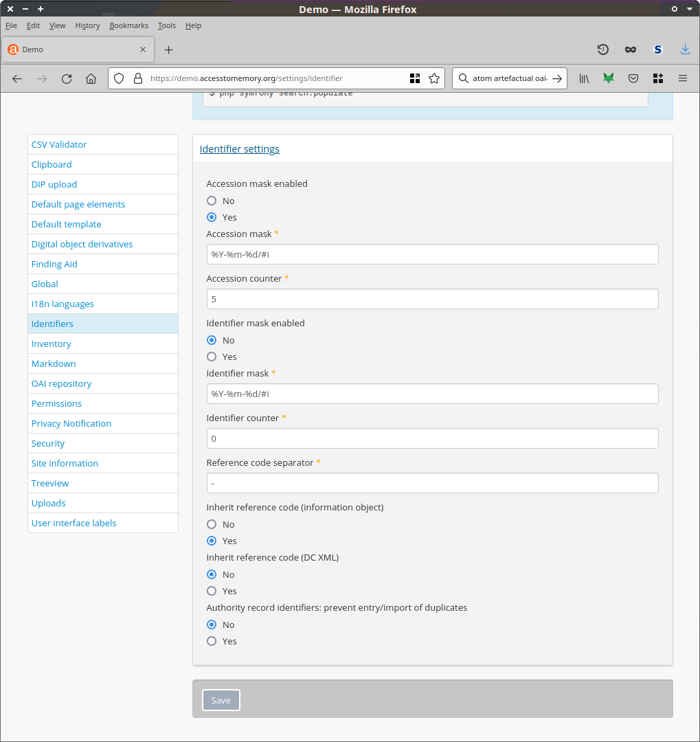Open the downloads arrow icon
The width and height of the screenshot is (700, 742).
[685, 49]
